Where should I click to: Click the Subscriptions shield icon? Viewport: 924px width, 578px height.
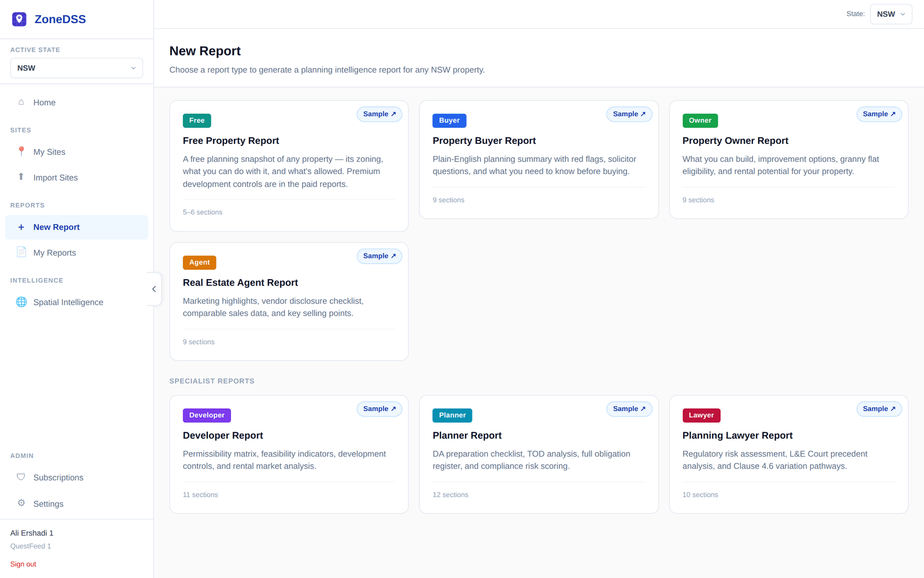[21, 477]
